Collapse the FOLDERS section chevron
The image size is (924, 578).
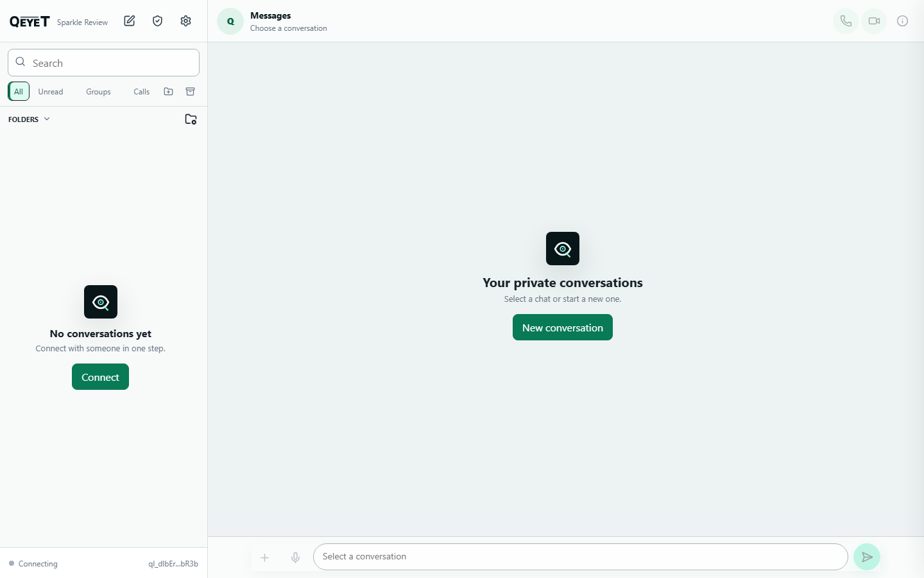pos(47,119)
